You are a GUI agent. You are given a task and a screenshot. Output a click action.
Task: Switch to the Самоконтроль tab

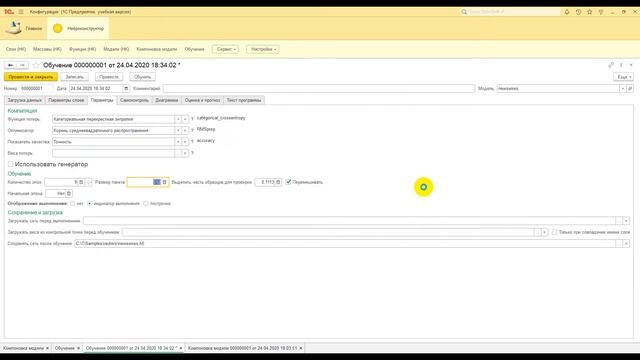coord(134,100)
